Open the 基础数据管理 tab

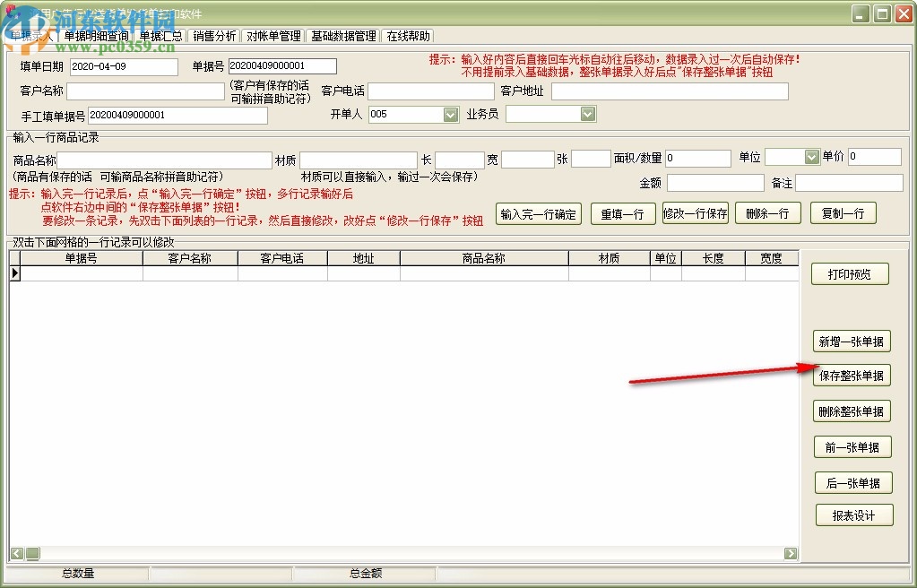(343, 36)
